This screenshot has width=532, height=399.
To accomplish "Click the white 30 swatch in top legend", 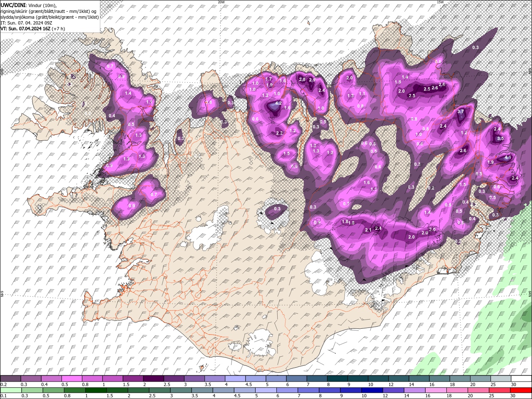I will click(x=521, y=379).
